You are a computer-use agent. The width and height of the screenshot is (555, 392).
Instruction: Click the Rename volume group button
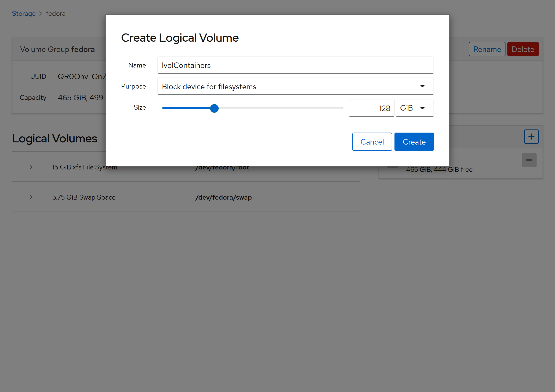tap(487, 49)
